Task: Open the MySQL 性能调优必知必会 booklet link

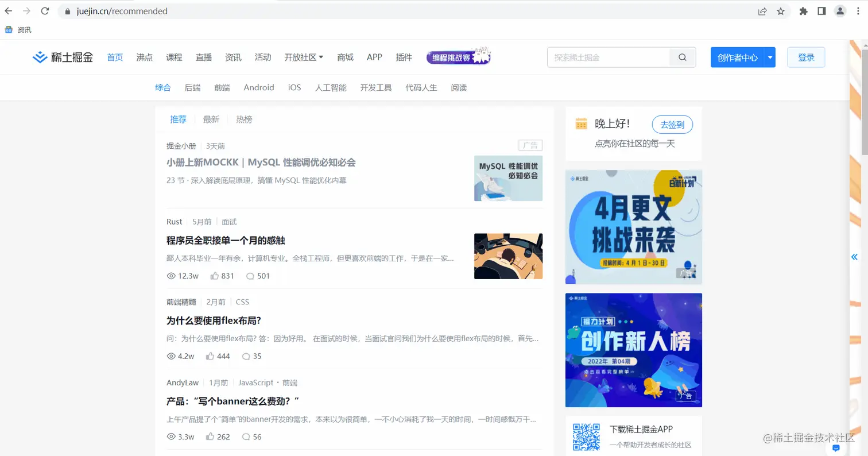Action: (x=261, y=163)
